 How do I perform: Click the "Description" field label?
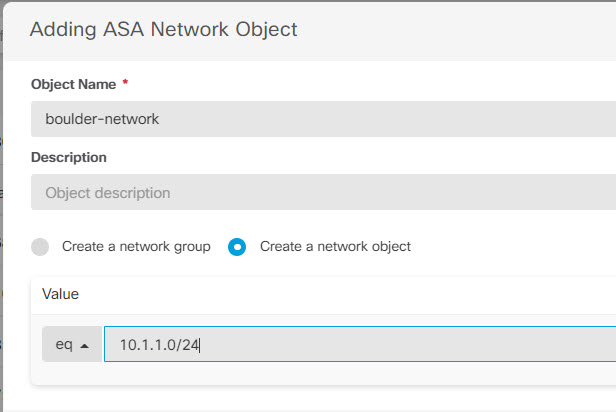[x=69, y=157]
